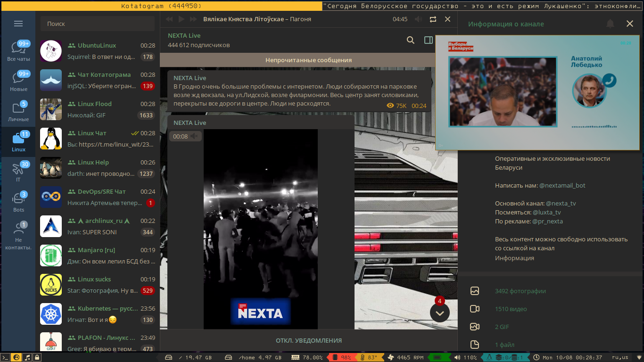Click the lock icon in taskbar
This screenshot has width=644, height=362.
pyautogui.click(x=37, y=358)
